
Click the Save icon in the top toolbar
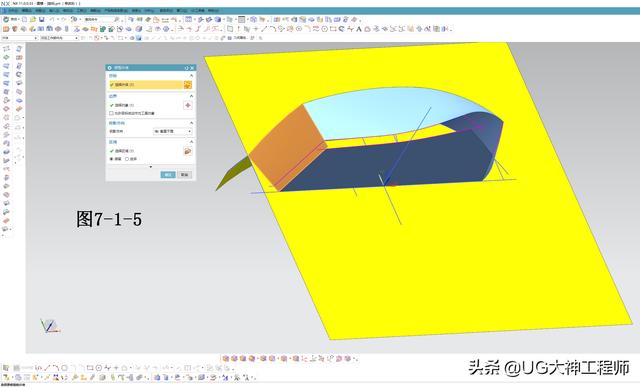pyautogui.click(x=42, y=19)
